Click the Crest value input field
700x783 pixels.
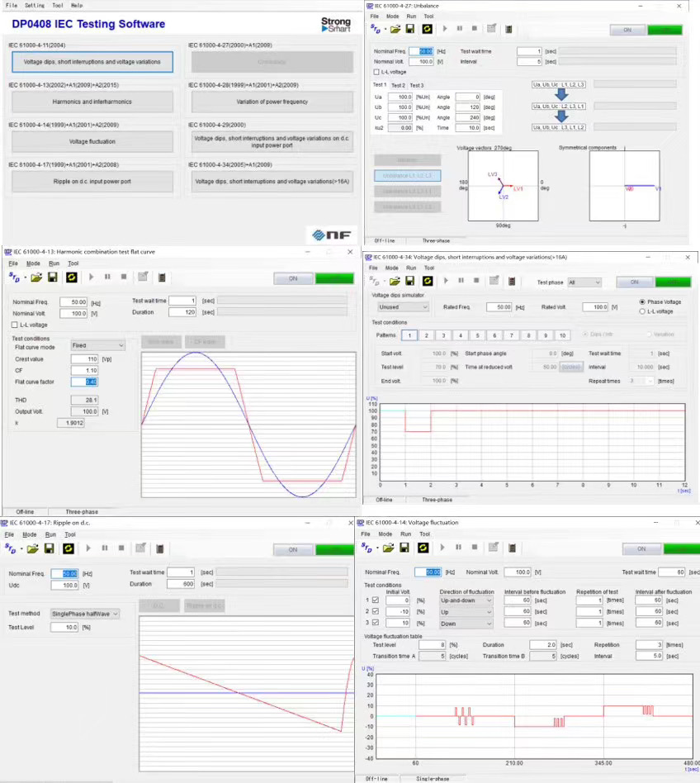tap(85, 360)
